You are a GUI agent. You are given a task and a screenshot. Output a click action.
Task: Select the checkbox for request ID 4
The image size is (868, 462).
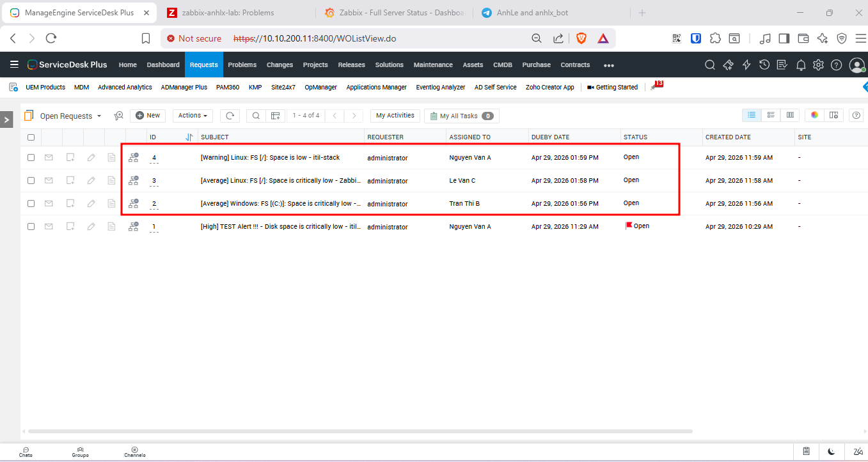tap(31, 158)
